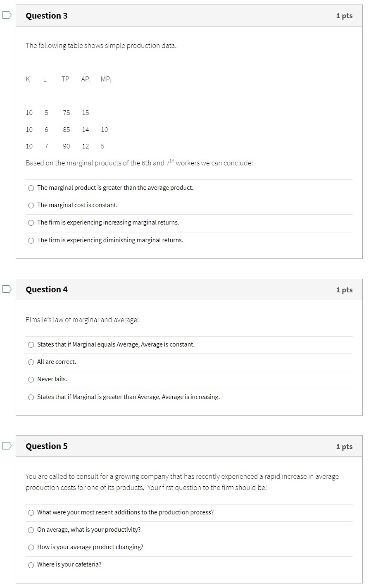Select 'If Marginal is greater, Average is increasing'
The height and width of the screenshot is (588, 371).
(31, 397)
